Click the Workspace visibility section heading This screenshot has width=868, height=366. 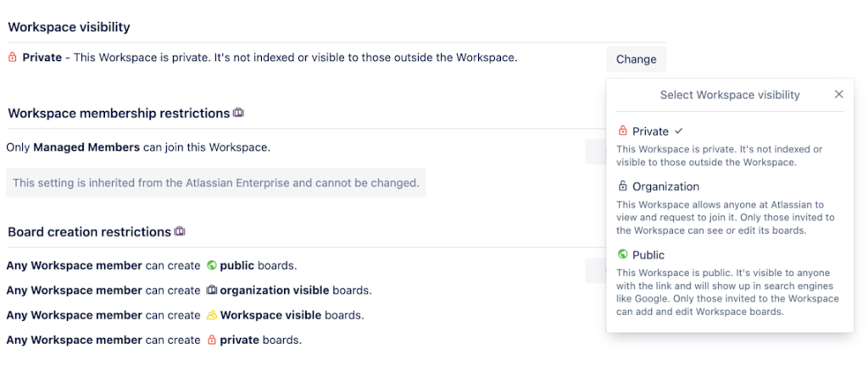coord(70,27)
